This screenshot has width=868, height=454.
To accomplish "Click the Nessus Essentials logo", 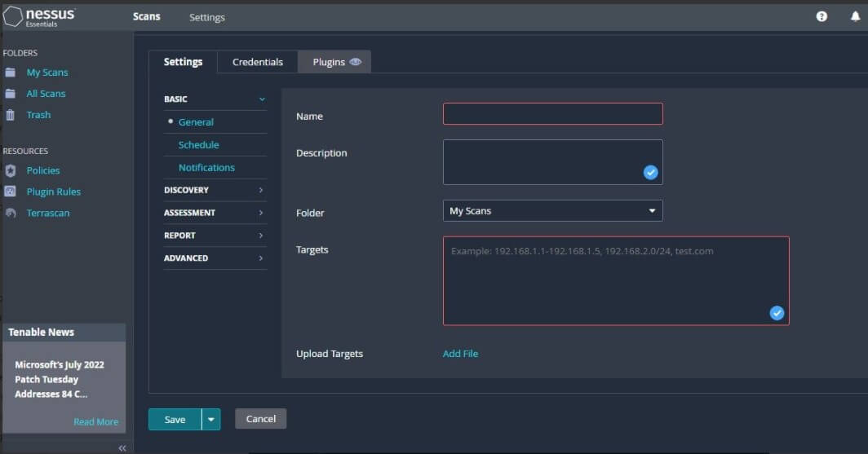I will (x=39, y=16).
